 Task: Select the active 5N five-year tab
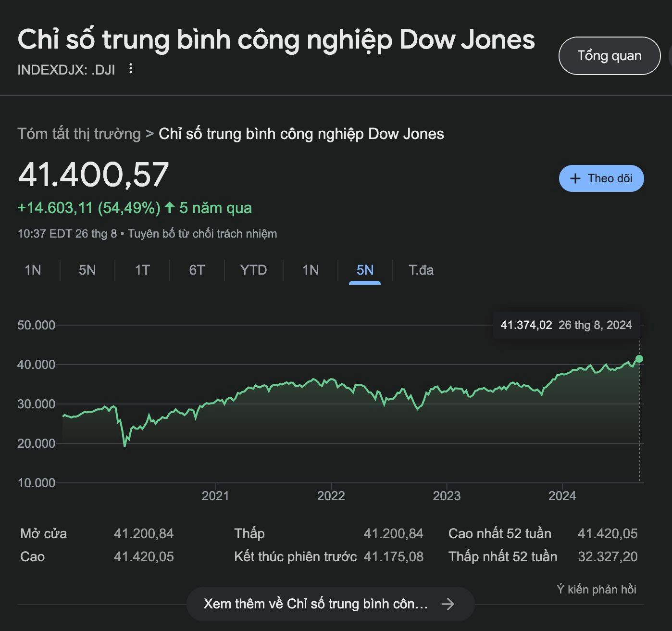click(x=365, y=270)
